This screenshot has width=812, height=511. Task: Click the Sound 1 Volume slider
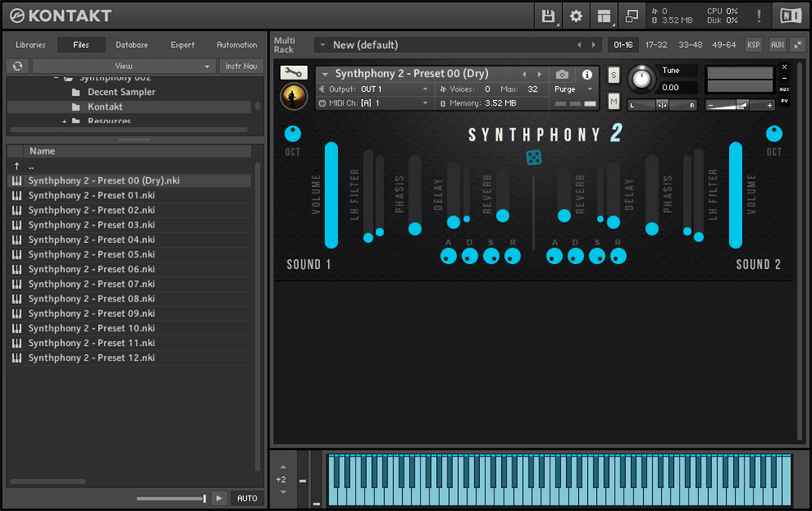pos(331,195)
